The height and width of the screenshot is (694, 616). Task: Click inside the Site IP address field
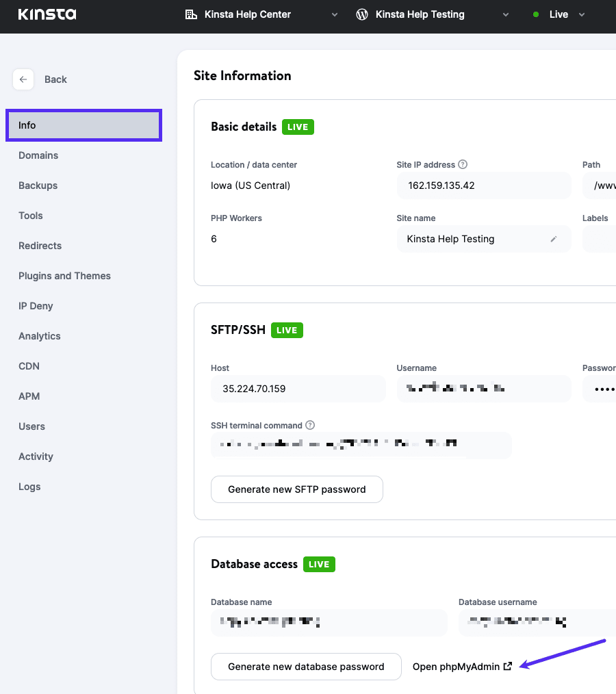point(484,185)
